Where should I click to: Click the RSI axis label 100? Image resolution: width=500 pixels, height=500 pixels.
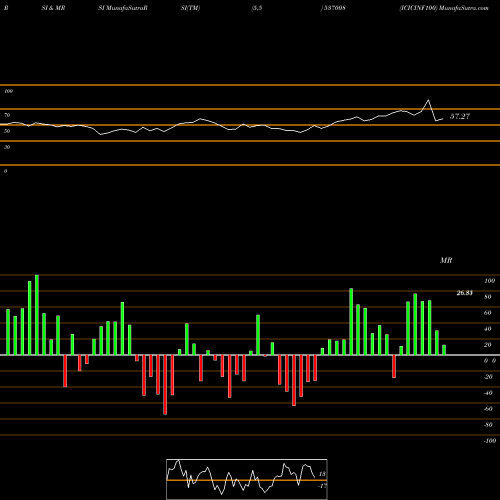8,91
